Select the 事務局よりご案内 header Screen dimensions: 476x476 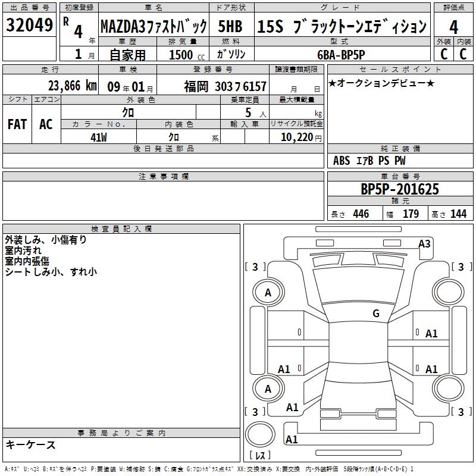click(x=121, y=433)
